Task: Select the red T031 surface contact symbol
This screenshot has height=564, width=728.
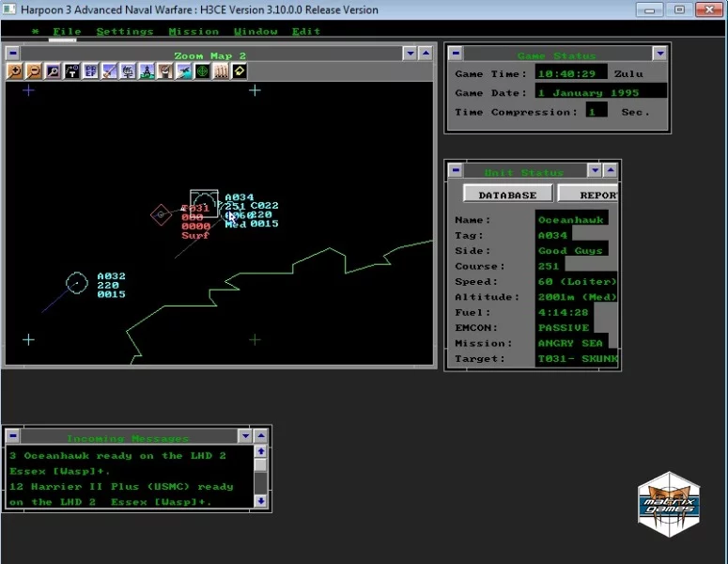Action: pos(162,215)
